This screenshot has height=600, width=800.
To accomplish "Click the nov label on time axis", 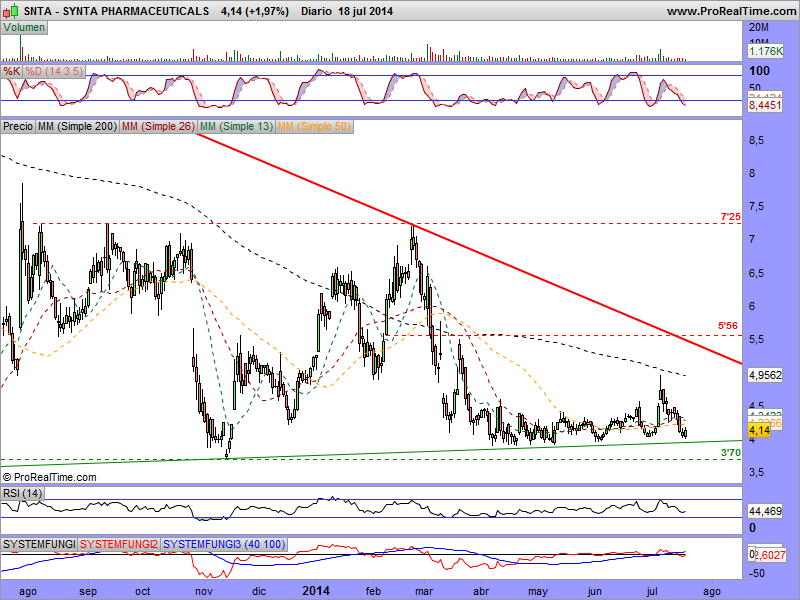I will point(204,591).
